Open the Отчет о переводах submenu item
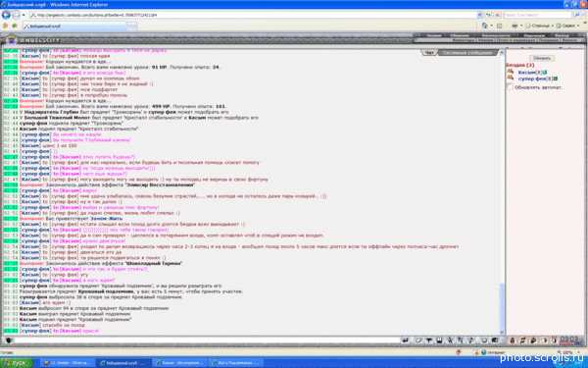This screenshot has width=588, height=368. 515,40
